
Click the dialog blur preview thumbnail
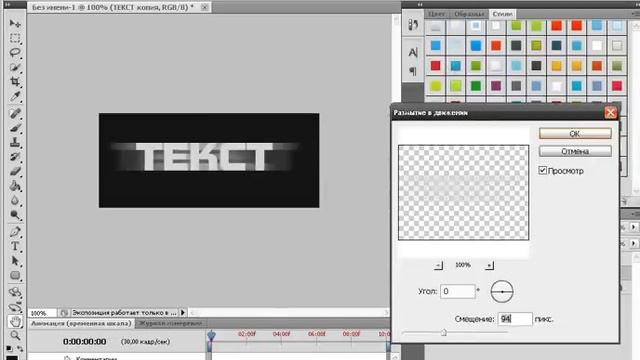click(463, 192)
